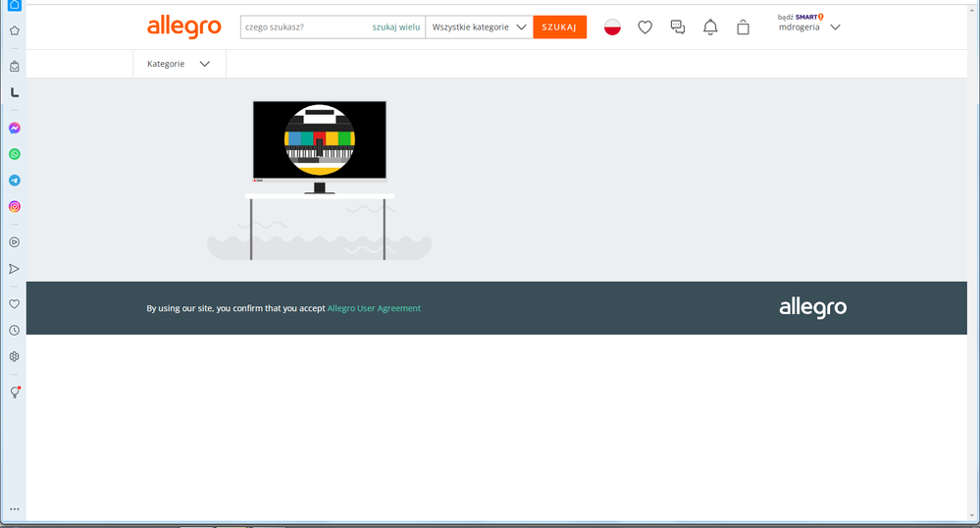
Task: Open Wszystkie kategorie combo box
Action: [479, 26]
